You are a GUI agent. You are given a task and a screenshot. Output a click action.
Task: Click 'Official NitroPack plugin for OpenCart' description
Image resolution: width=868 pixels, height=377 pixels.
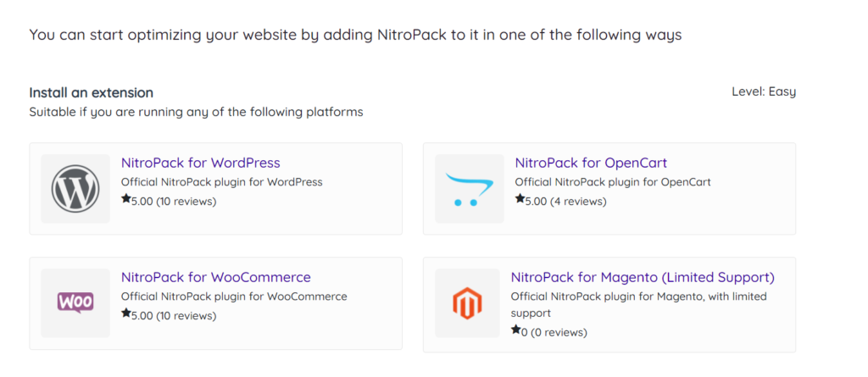tap(613, 182)
